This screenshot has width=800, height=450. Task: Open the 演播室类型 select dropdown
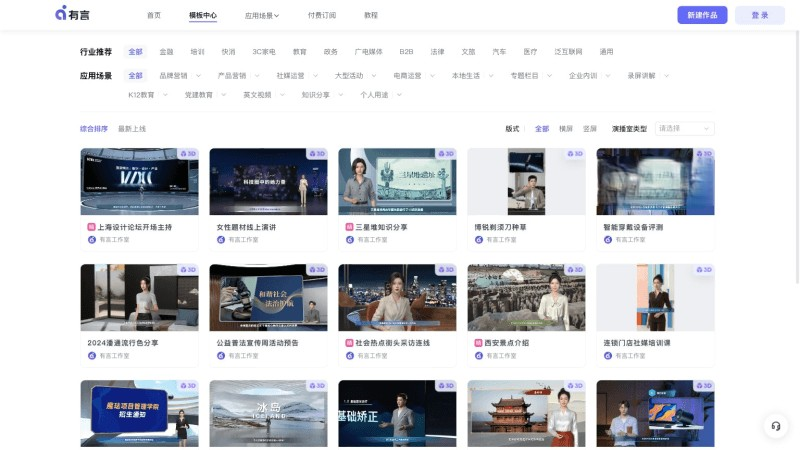pyautogui.click(x=685, y=129)
